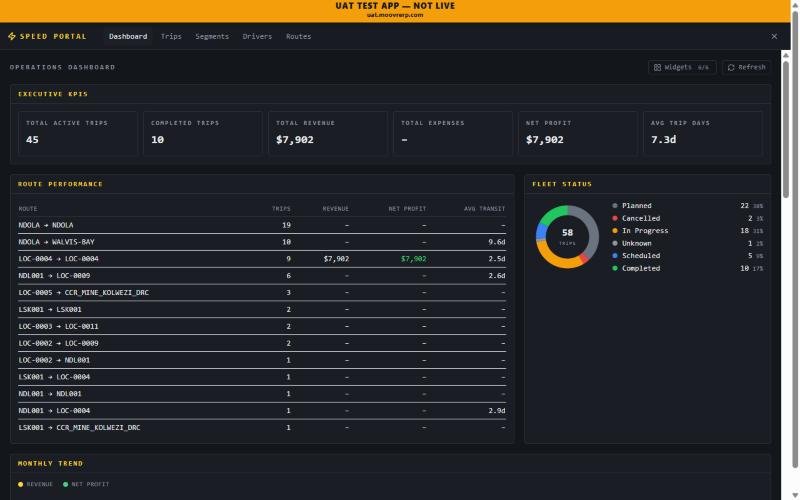Click the inner dashboard vertical scrollbar thumb
The width and height of the screenshot is (800, 500).
pos(786,129)
